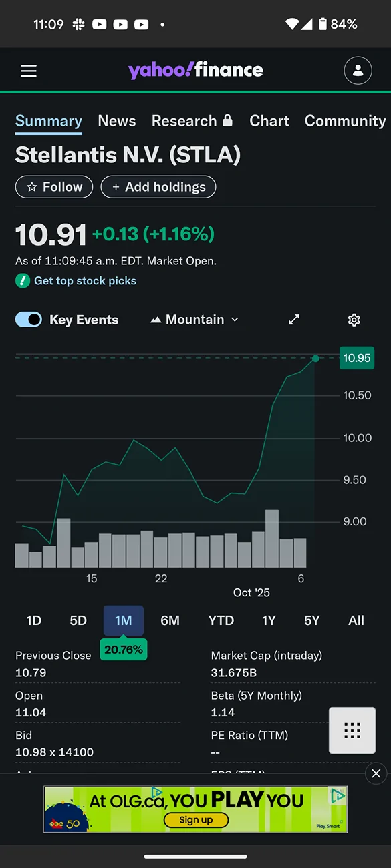The image size is (391, 868).
Task: Tap the green top stock picks icon
Action: 23,281
